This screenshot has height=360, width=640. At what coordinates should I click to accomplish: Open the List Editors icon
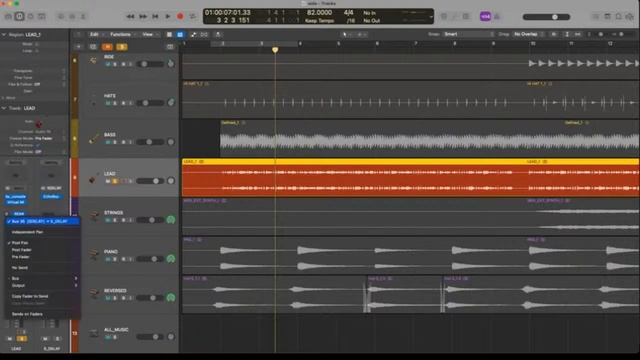click(596, 17)
